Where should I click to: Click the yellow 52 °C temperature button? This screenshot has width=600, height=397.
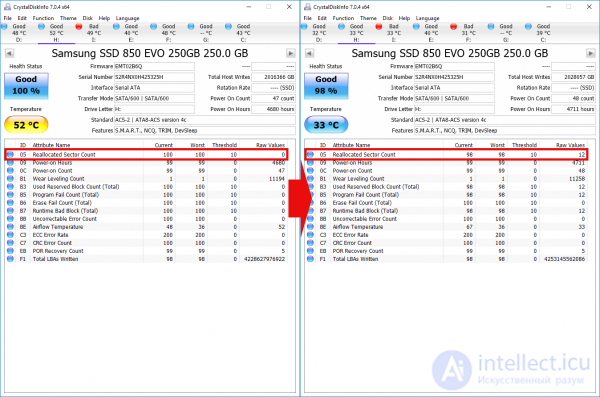pos(26,125)
